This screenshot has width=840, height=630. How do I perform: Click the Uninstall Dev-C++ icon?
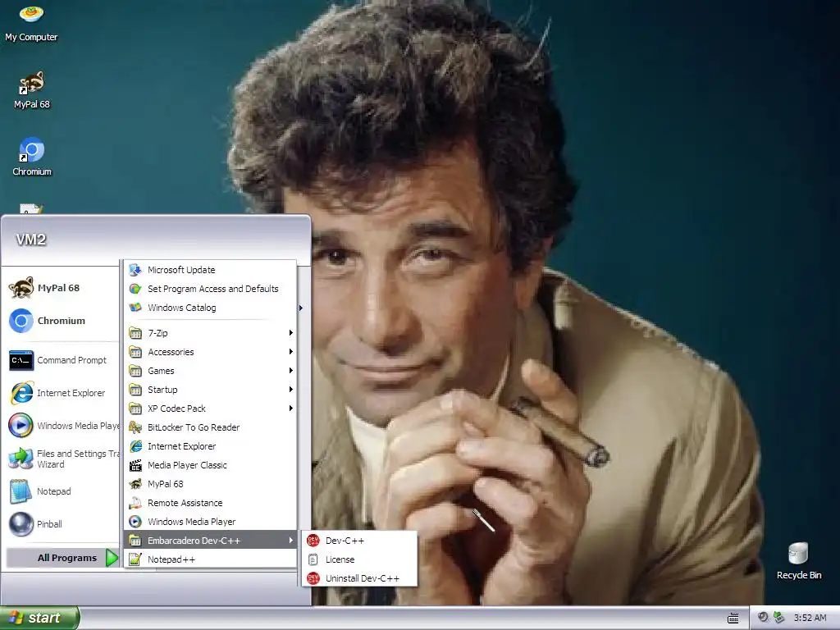[313, 578]
